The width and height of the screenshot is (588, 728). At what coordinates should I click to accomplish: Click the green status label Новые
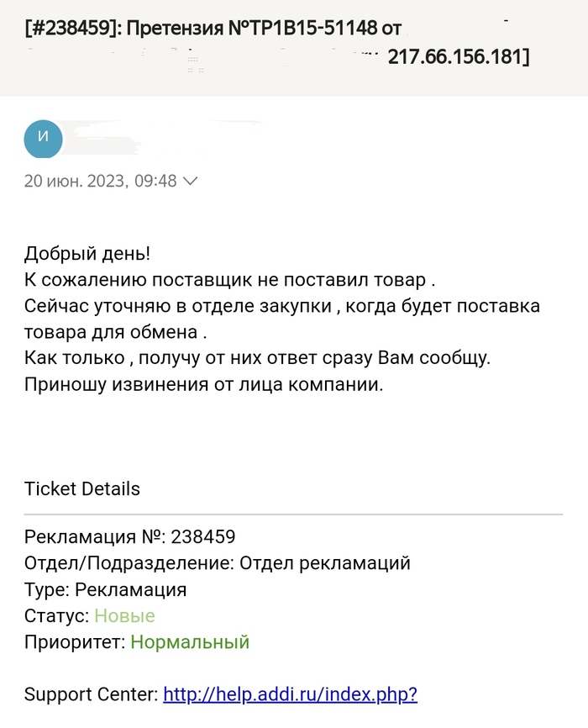(x=124, y=615)
